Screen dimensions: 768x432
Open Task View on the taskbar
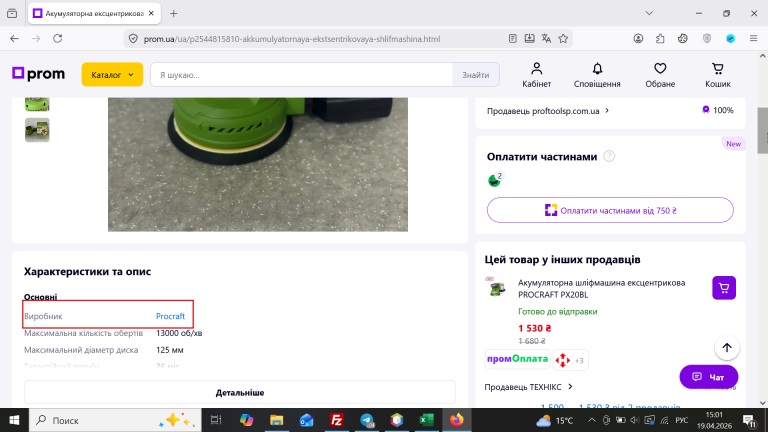pyautogui.click(x=216, y=420)
